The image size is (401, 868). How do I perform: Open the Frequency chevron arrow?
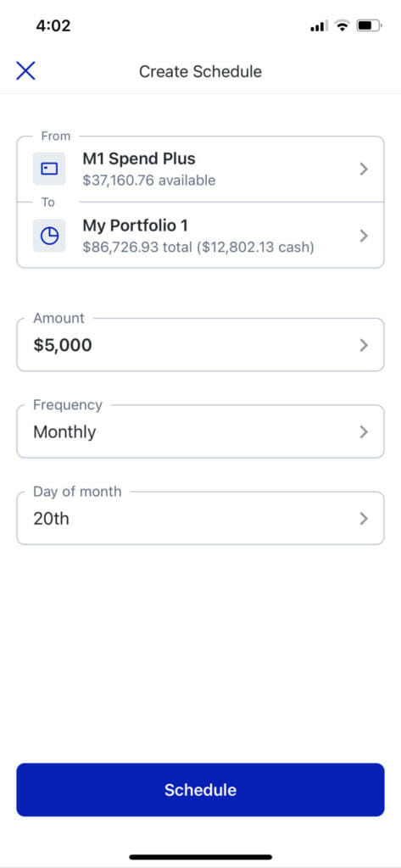click(364, 431)
